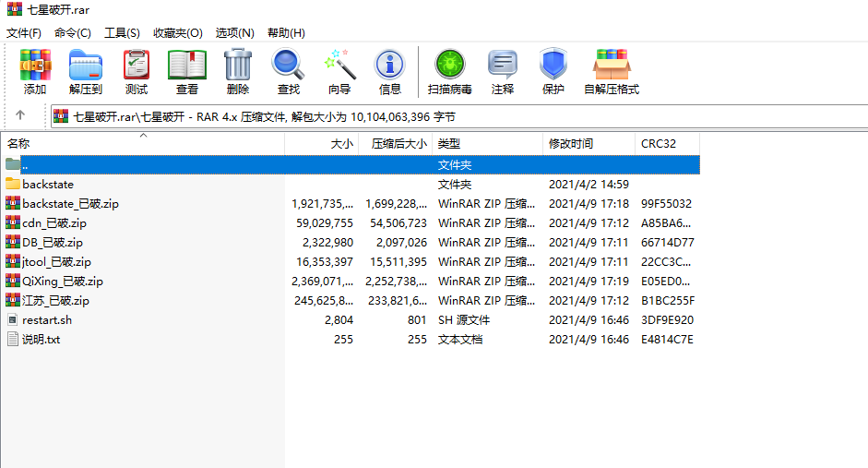This screenshot has height=468, width=868.
Task: Open the Tools (工具) menu
Action: [x=122, y=32]
